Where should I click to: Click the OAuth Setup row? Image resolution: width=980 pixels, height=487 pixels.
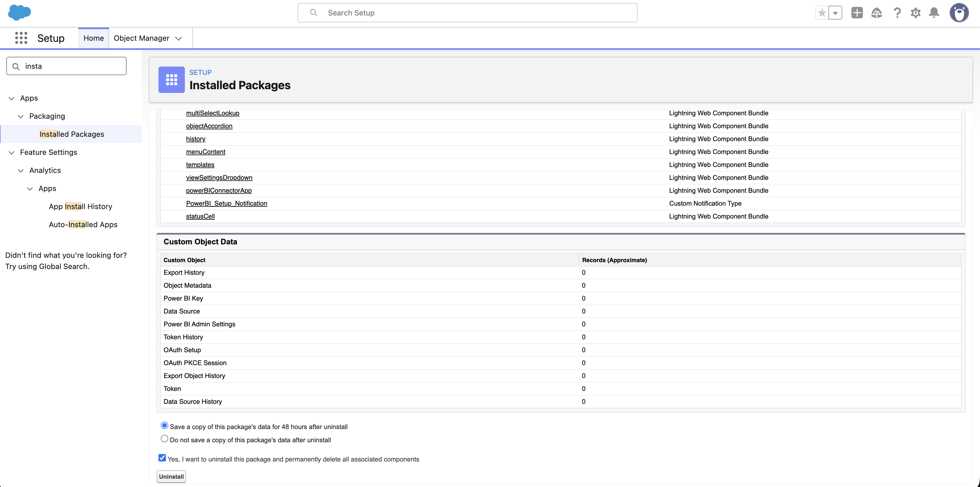click(x=561, y=350)
